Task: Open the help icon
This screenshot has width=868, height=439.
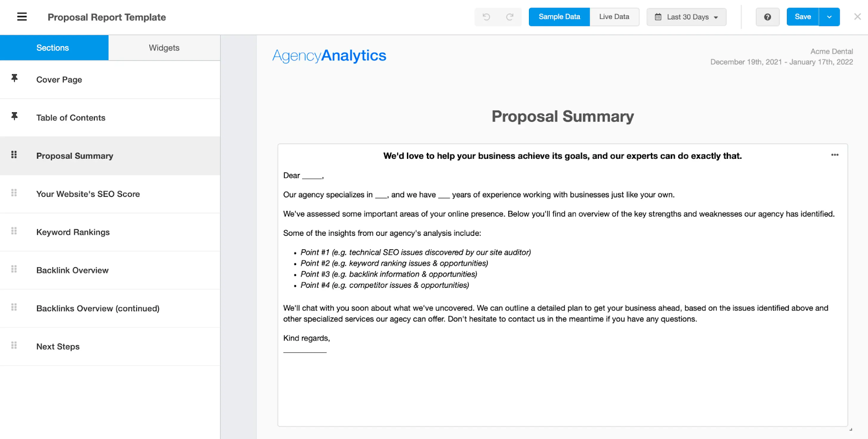Action: [x=767, y=17]
